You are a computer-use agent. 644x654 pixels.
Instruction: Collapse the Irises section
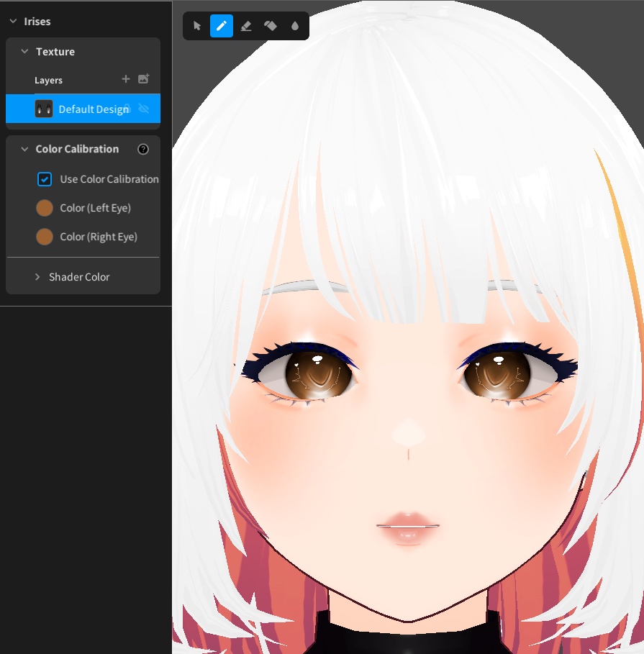(x=13, y=22)
